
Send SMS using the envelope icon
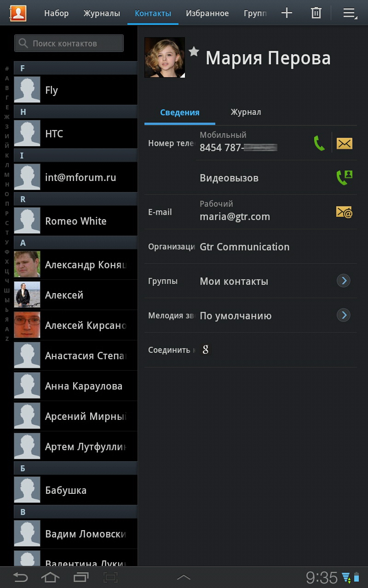tap(344, 143)
